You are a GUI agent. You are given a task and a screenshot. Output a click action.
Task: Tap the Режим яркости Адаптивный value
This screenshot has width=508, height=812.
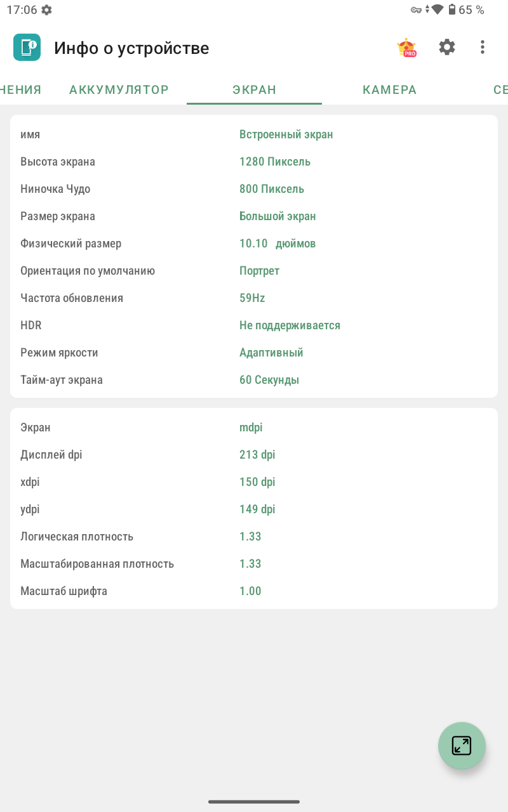271,353
